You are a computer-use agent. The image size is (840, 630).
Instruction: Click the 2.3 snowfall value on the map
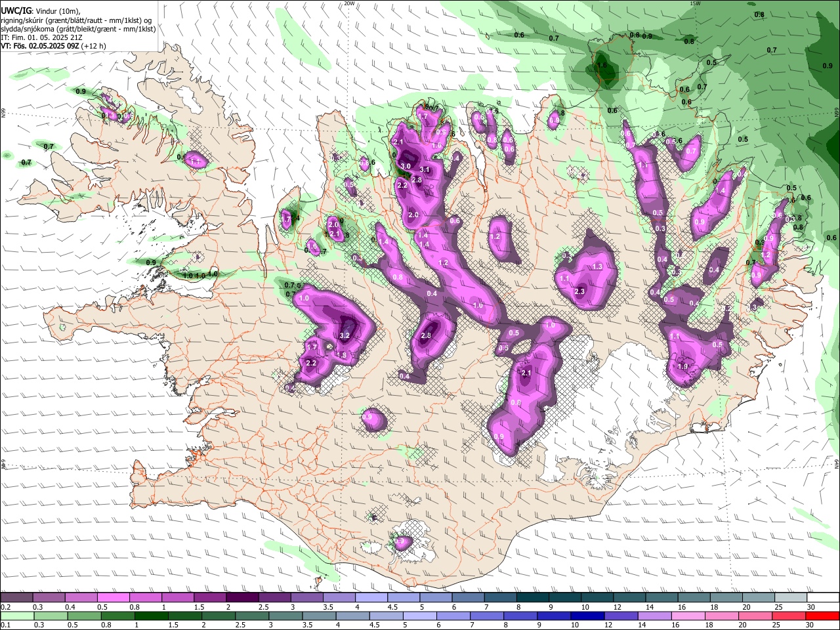click(579, 291)
